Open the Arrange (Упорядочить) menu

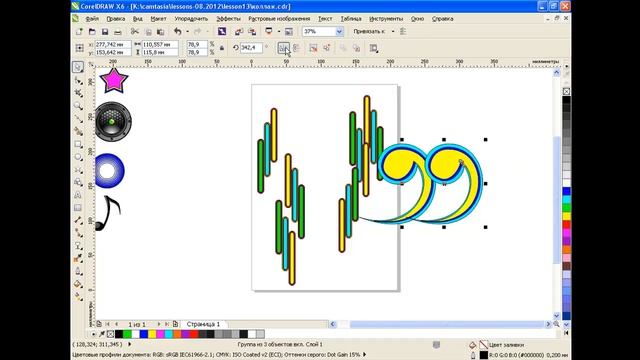[x=191, y=19]
